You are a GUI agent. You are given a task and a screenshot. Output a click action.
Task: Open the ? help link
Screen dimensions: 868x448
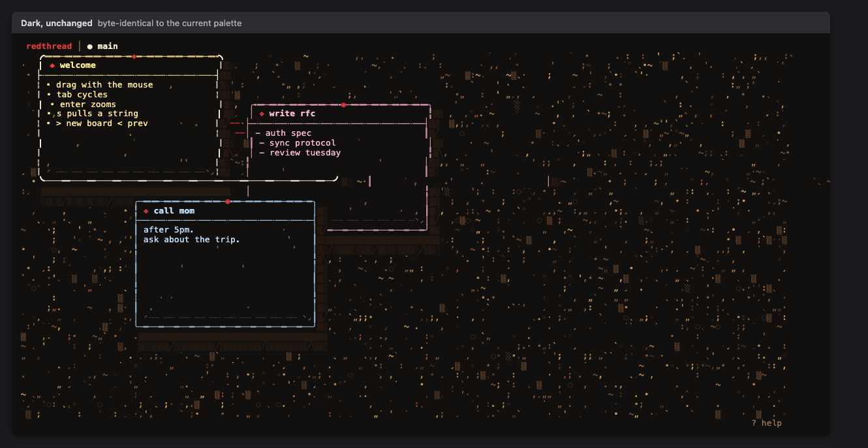766,423
